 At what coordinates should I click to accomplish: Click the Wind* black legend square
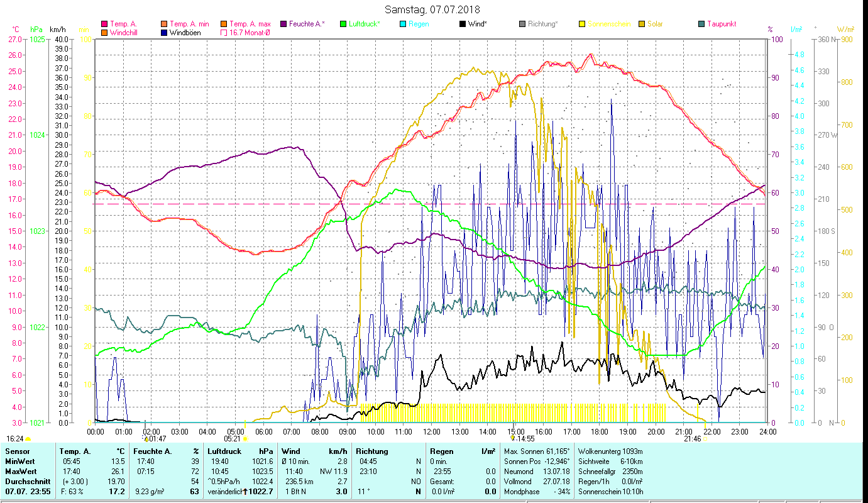462,24
